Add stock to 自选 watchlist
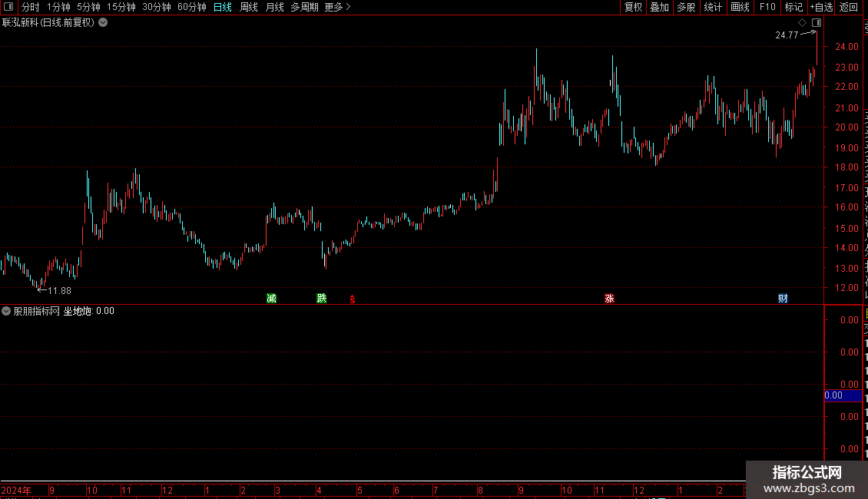This screenshot has height=499, width=868. coord(821,7)
